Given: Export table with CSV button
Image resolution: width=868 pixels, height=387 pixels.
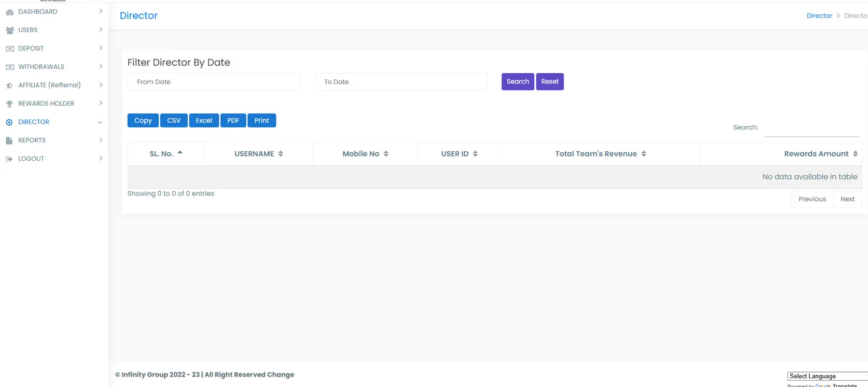Looking at the screenshot, I should pos(174,121).
